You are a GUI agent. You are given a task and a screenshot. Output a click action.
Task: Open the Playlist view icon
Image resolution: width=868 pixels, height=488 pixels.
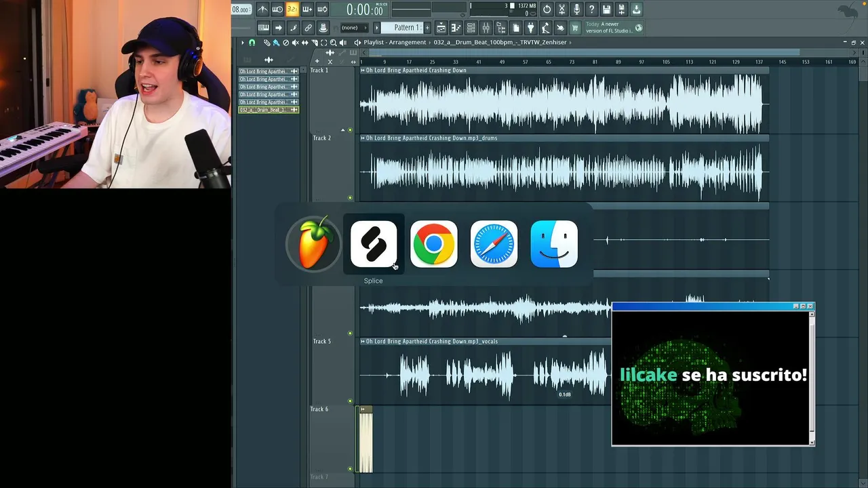tap(441, 28)
